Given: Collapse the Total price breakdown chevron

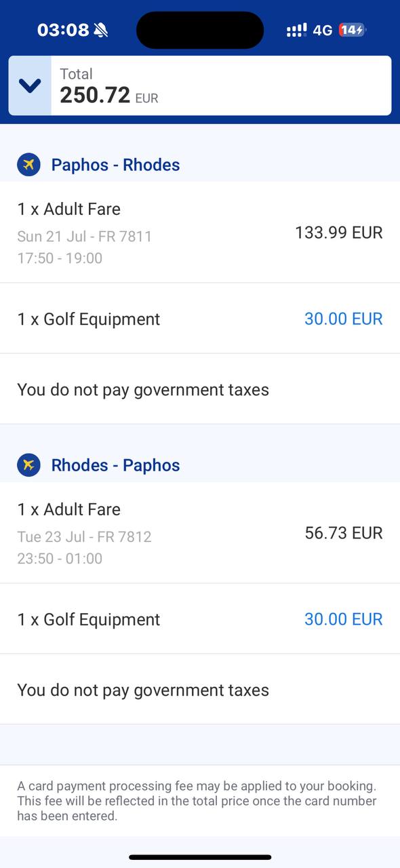Looking at the screenshot, I should (x=30, y=85).
